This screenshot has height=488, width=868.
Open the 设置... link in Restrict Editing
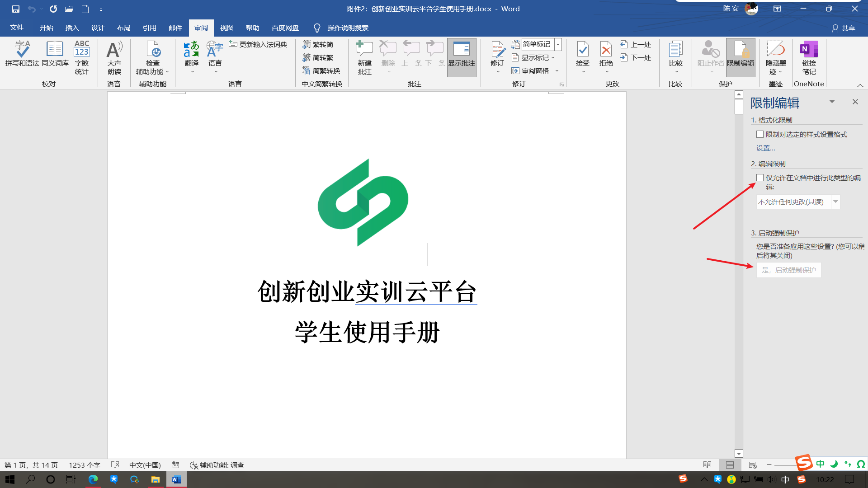click(765, 148)
